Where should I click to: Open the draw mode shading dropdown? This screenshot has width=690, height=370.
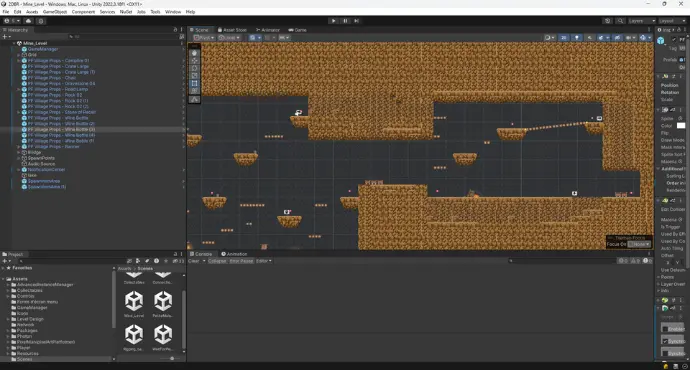(x=550, y=38)
